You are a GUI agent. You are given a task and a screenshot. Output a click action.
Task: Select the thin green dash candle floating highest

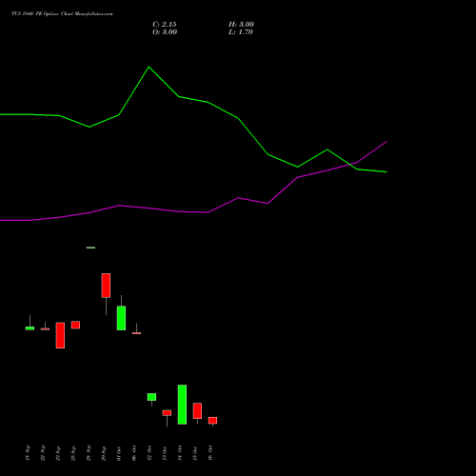coord(90,248)
